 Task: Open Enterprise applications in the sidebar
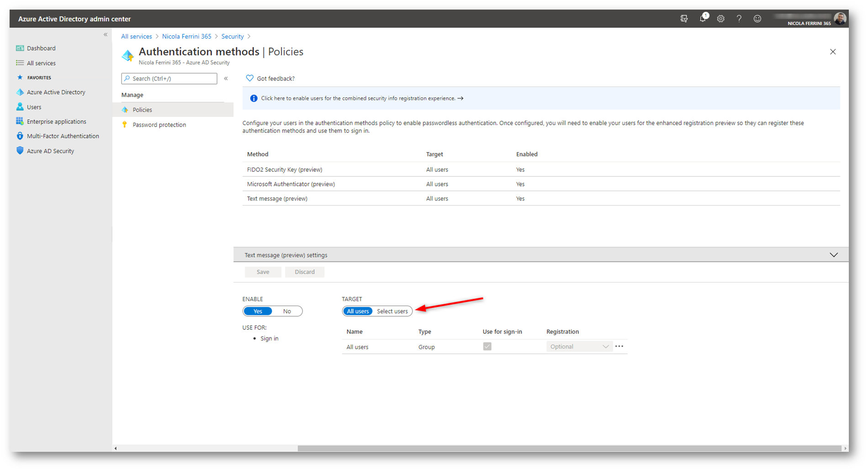click(x=57, y=122)
